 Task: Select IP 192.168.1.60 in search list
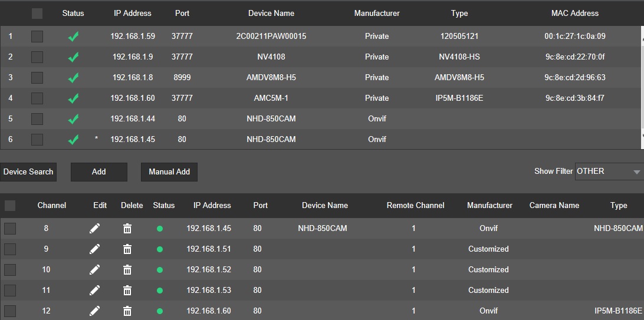133,98
